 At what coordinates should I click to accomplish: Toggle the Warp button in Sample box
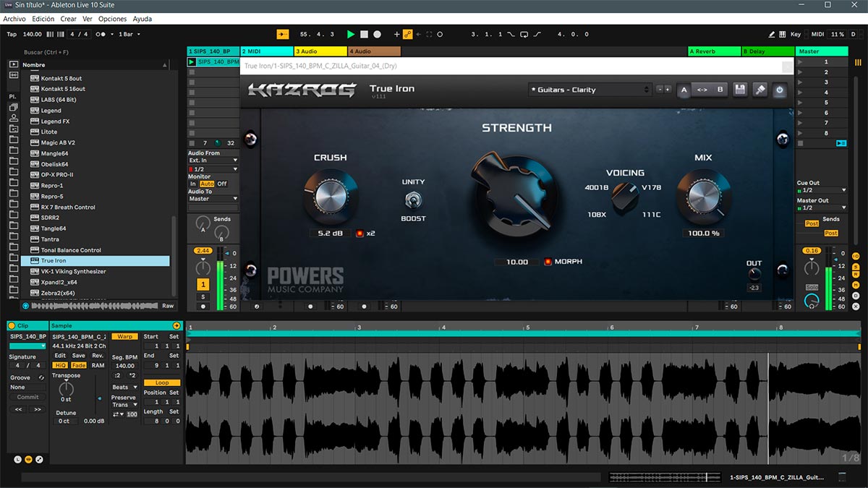[x=124, y=336]
